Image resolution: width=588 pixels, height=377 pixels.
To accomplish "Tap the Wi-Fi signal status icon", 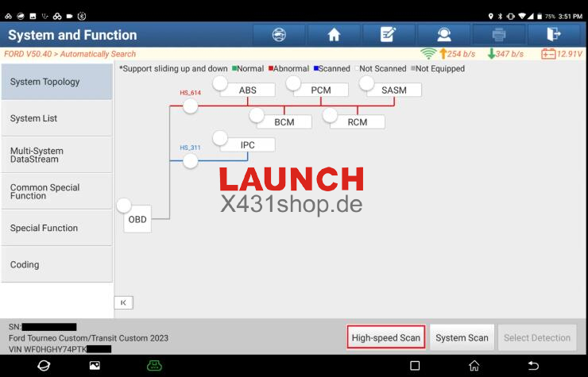I will click(428, 54).
